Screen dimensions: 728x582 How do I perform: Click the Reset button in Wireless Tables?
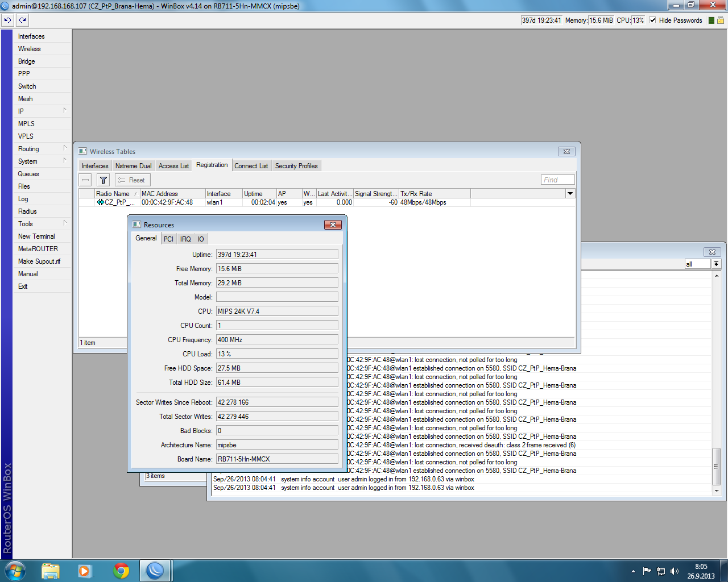click(x=132, y=180)
